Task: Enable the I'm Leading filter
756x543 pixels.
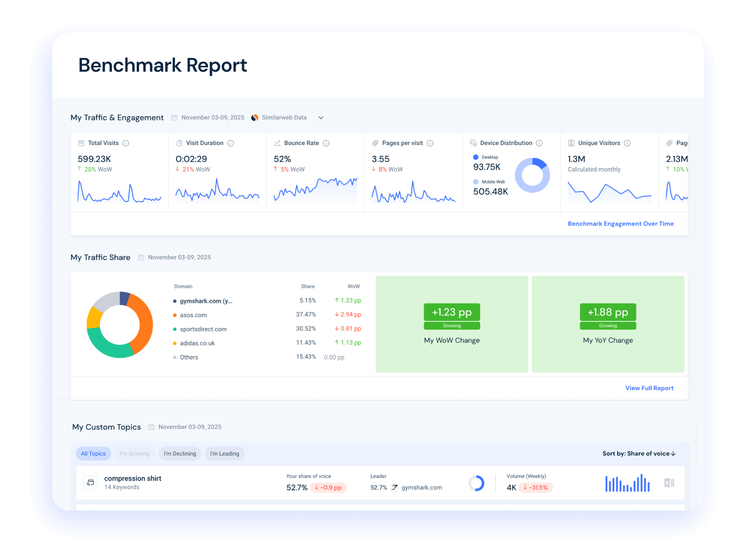Action: point(224,453)
